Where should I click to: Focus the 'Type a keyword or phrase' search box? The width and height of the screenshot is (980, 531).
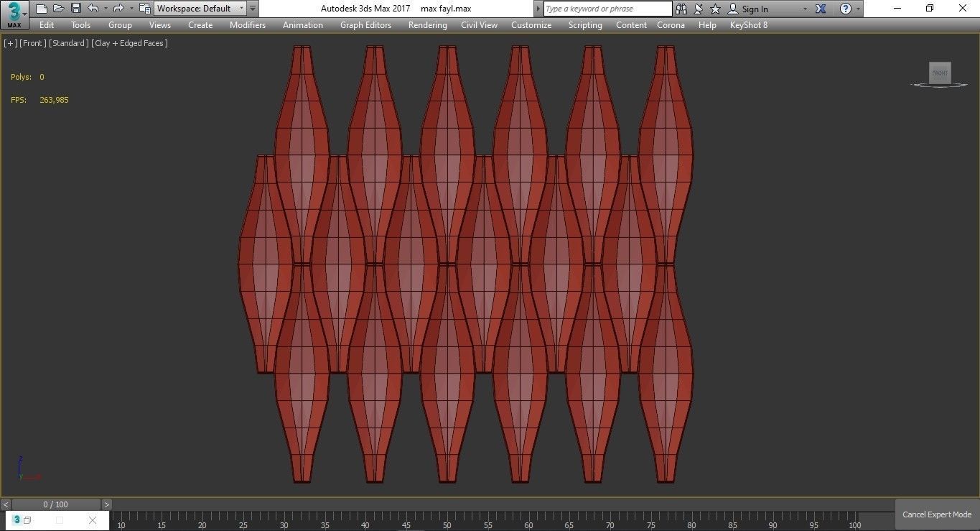coord(607,9)
